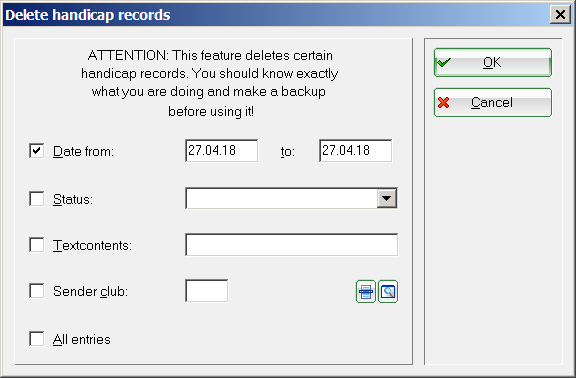Image resolution: width=576 pixels, height=378 pixels.
Task: Click inside the Status combo box field
Action: [x=282, y=198]
